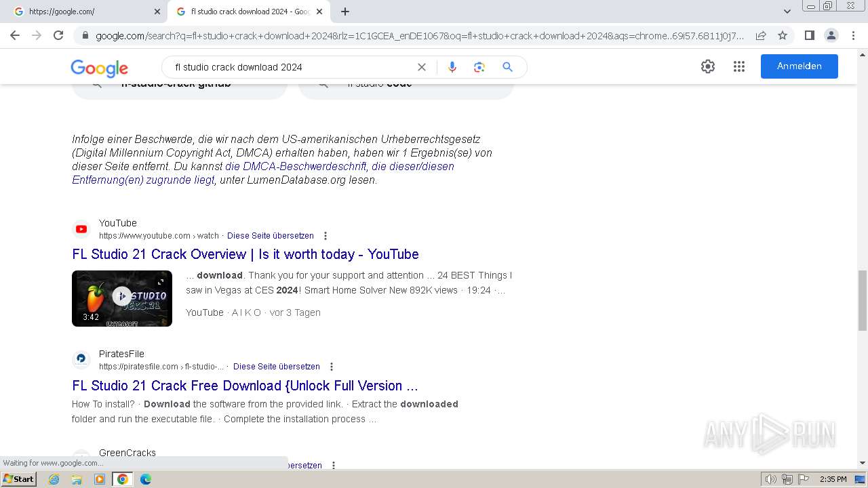Open the Chrome three-dot menu
868x488 pixels.
point(853,35)
